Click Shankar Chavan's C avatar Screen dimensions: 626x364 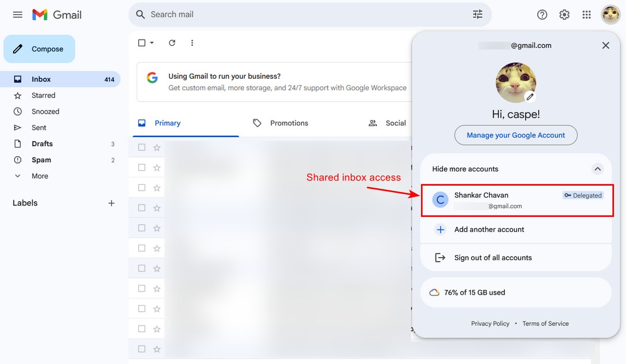(441, 200)
